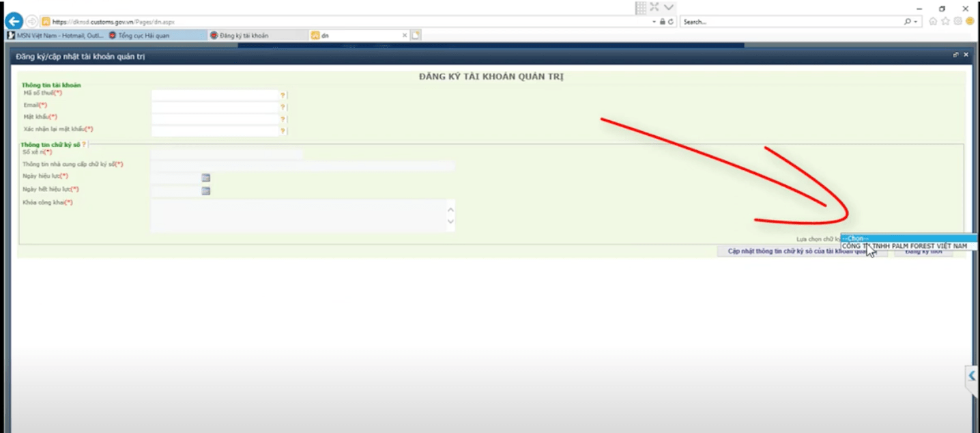The width and height of the screenshot is (980, 433).
Task: Click the browser back arrow button
Action: pyautogui.click(x=14, y=21)
